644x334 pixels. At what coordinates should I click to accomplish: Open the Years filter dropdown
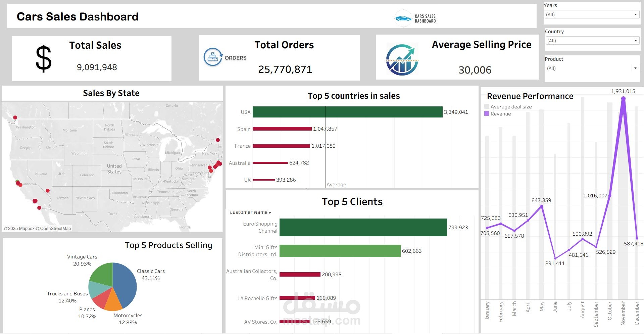pos(636,14)
